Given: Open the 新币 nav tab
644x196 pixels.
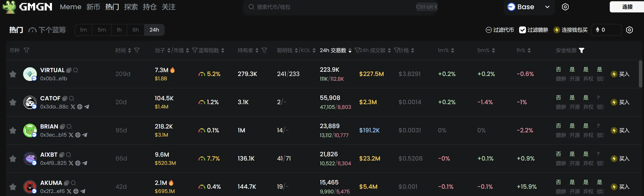Looking at the screenshot, I should click(x=93, y=7).
